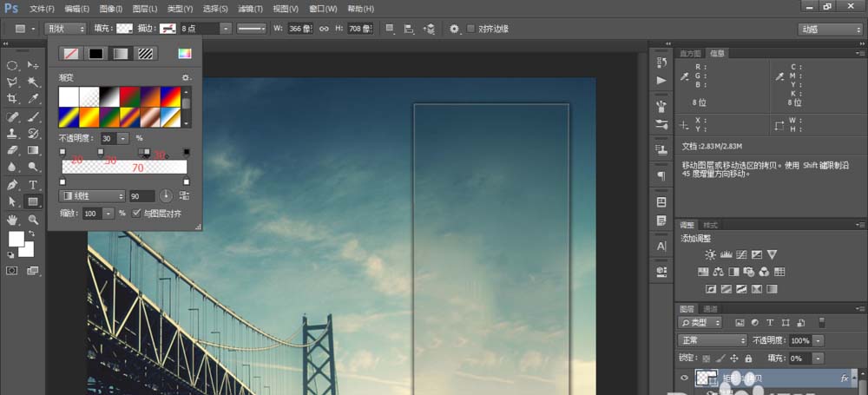868x395 pixels.
Task: Toggle lock all on layer
Action: tap(748, 359)
